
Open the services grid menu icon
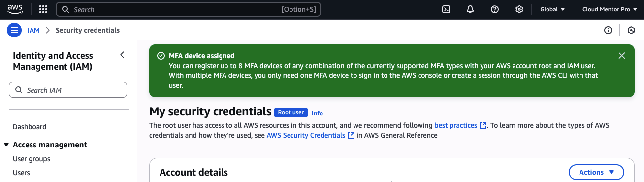(43, 9)
